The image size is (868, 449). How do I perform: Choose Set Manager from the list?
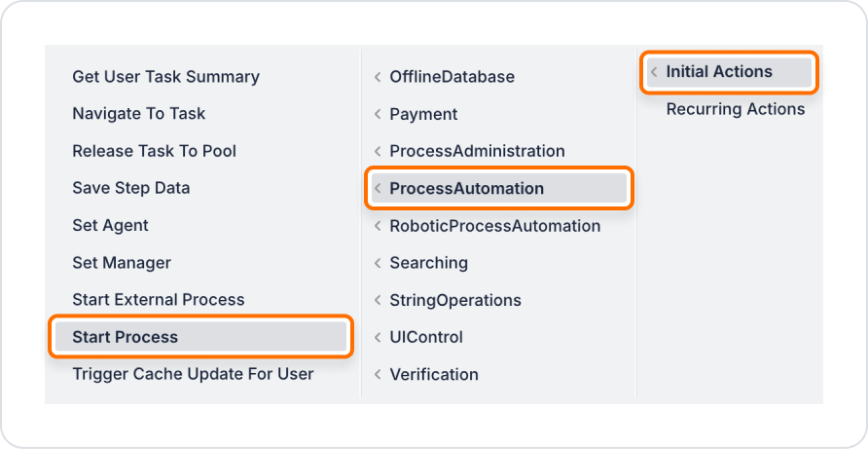(122, 263)
